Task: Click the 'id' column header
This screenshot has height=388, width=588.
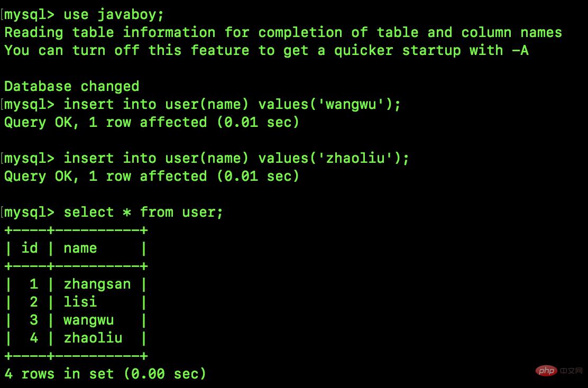Action: coord(30,248)
